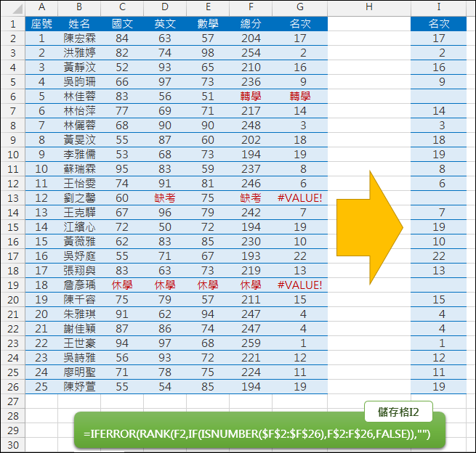The image size is (476, 453).
Task: Select column A header
Action: click(x=41, y=7)
